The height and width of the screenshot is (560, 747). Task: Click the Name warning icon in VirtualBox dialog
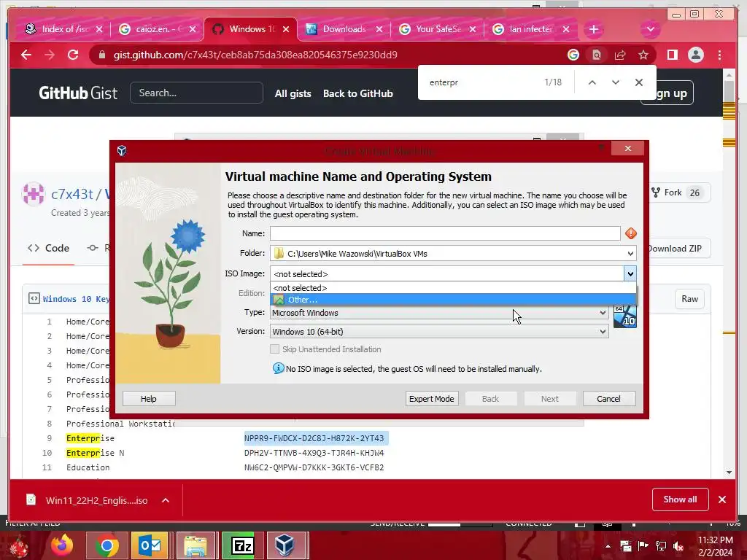pos(631,233)
